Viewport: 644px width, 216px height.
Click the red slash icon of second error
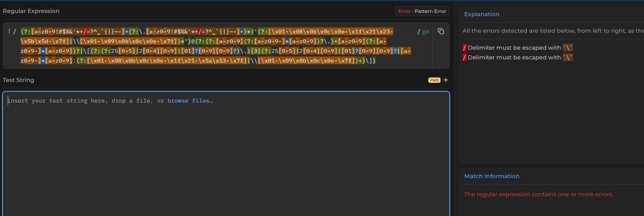pos(464,57)
